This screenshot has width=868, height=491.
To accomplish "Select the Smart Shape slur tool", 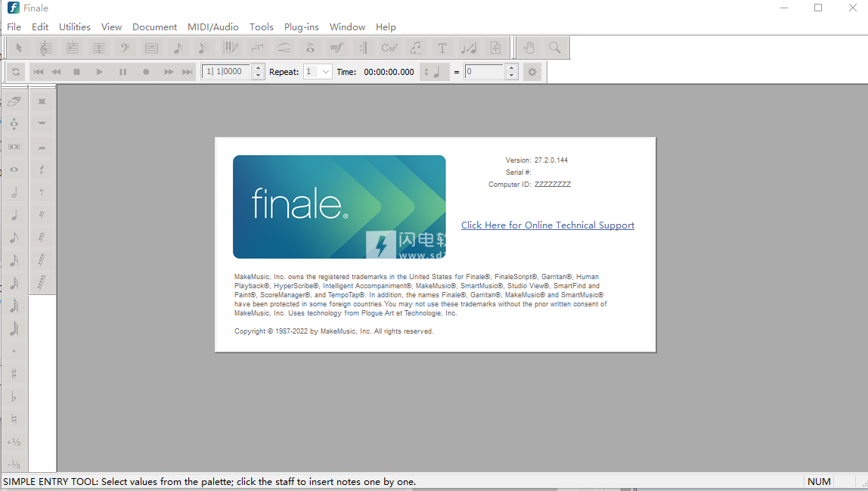I will tap(284, 48).
